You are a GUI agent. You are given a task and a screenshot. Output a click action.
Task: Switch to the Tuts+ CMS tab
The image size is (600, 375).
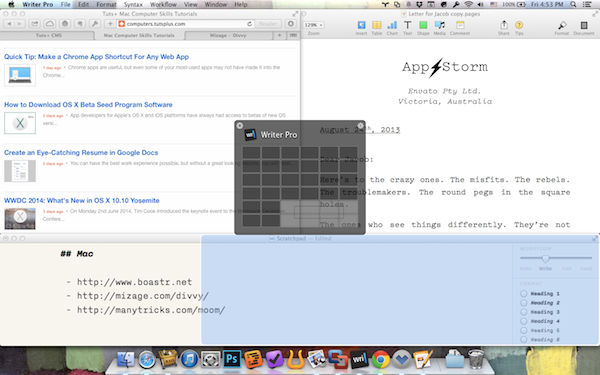[x=48, y=35]
